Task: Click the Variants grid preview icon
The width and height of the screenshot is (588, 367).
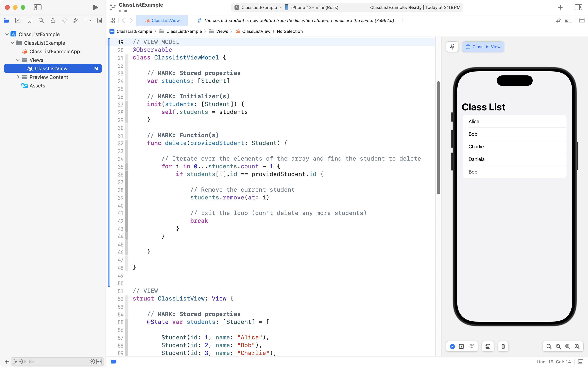Action: click(x=472, y=346)
